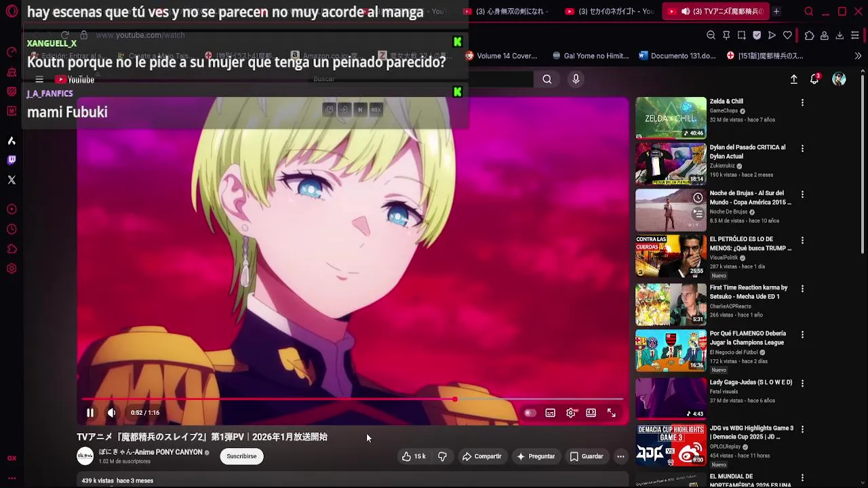Open YouTube create/upload icon
Viewport: 868px width, 488px height.
tap(794, 79)
